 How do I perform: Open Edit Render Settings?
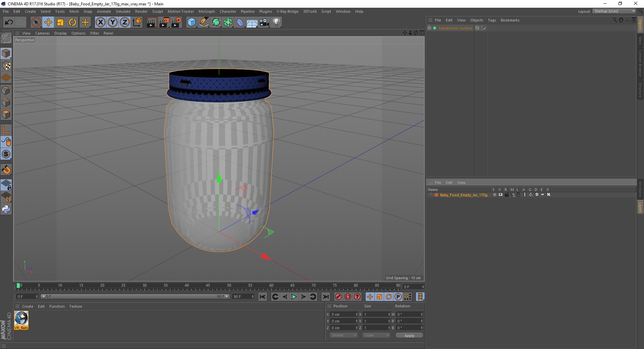(x=176, y=22)
